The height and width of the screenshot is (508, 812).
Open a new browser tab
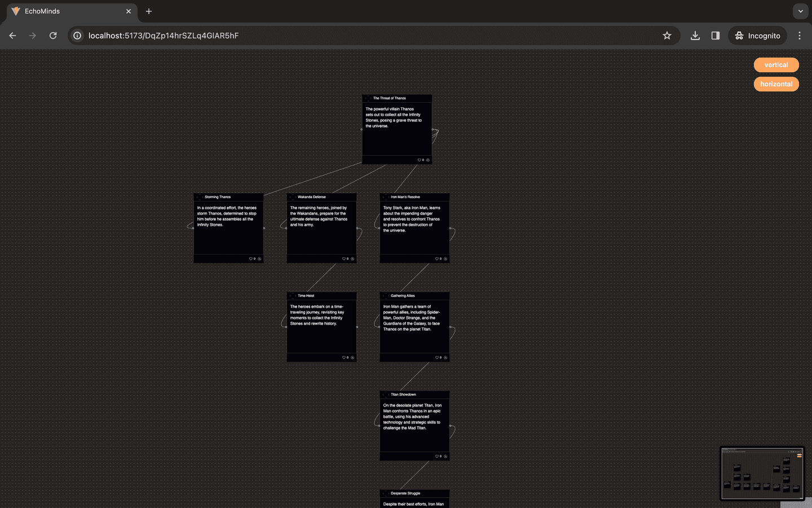click(149, 11)
